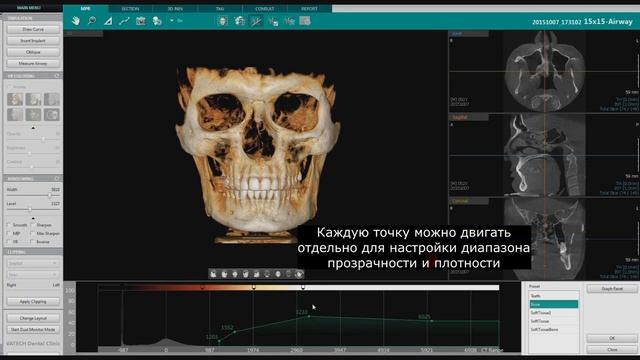Image resolution: width=640 pixels, height=360 pixels.
Task: Select the Teeth preset
Action: click(553, 296)
